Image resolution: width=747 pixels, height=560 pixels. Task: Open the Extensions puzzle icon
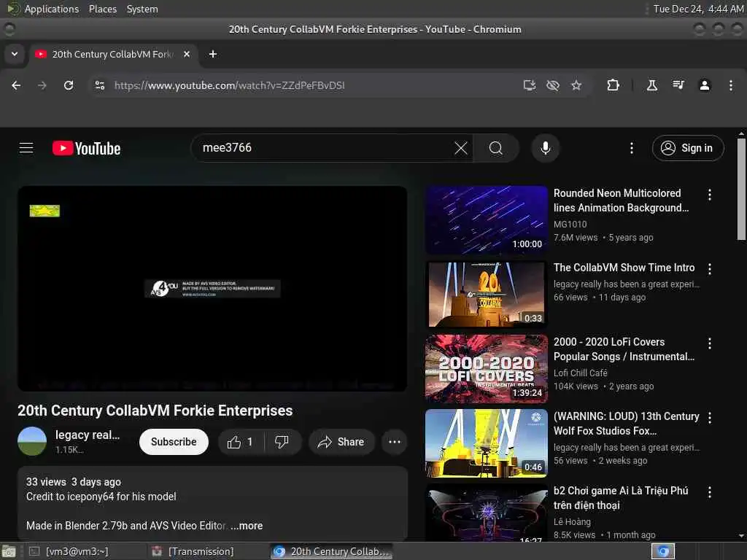613,85
